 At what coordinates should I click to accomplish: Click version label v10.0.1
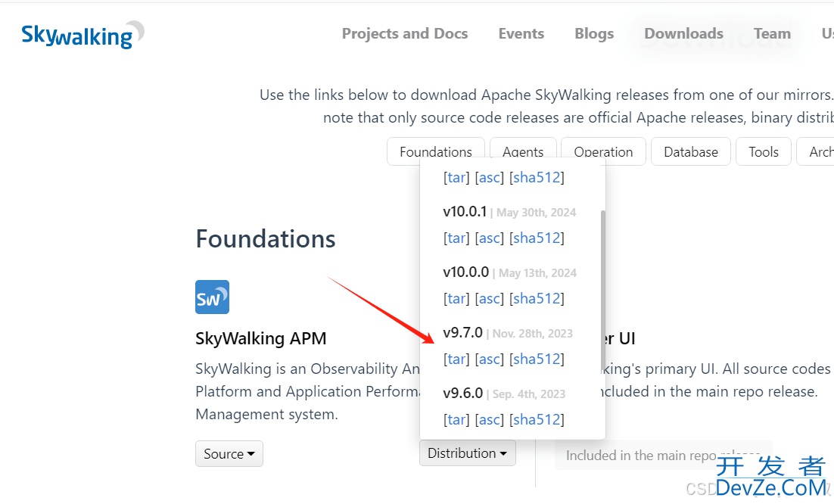click(x=465, y=212)
